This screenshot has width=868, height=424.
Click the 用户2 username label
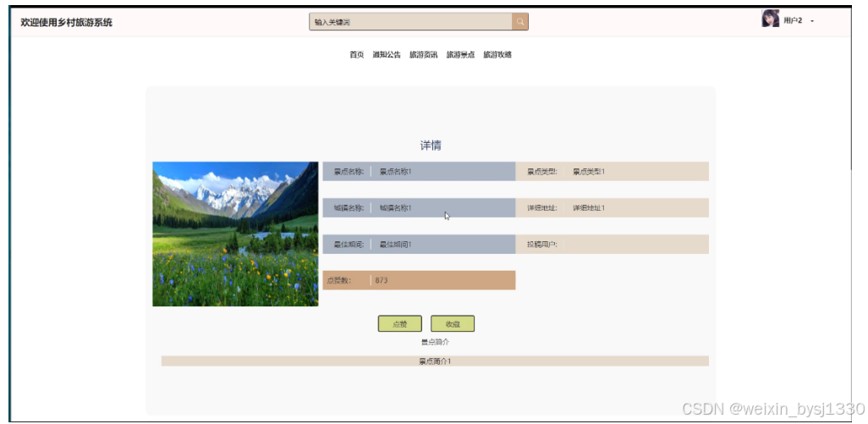click(793, 21)
